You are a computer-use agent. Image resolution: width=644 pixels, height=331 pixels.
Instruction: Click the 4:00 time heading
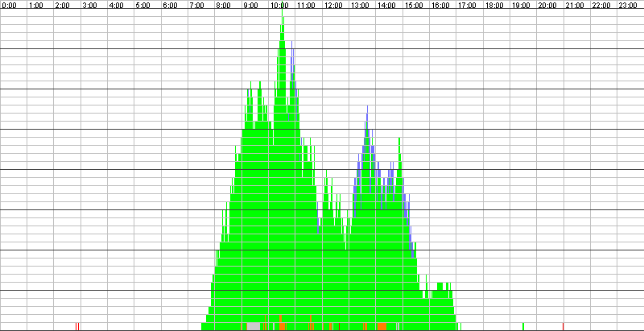pos(117,6)
